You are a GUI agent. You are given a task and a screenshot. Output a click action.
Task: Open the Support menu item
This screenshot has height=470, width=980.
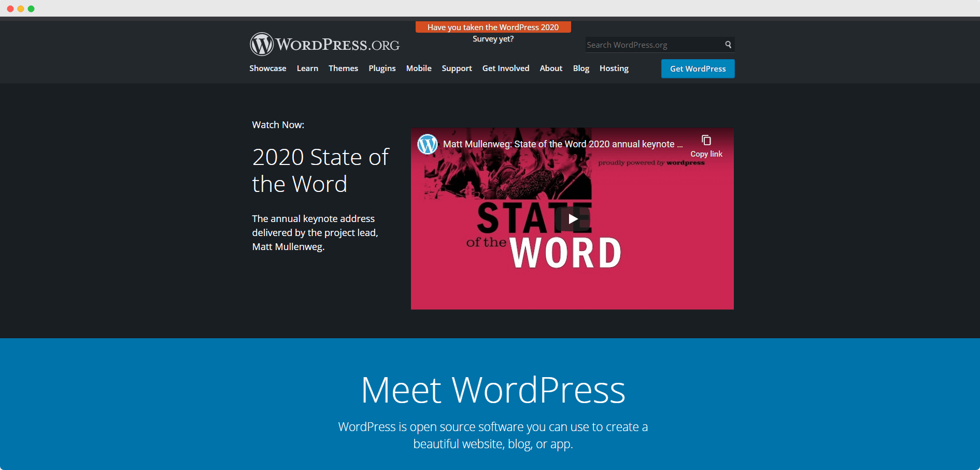[x=457, y=68]
